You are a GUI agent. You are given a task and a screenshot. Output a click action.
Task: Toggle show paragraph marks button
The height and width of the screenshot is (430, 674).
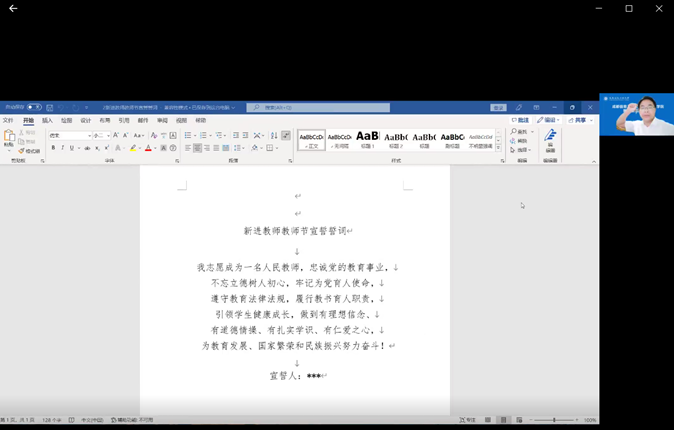click(x=286, y=135)
